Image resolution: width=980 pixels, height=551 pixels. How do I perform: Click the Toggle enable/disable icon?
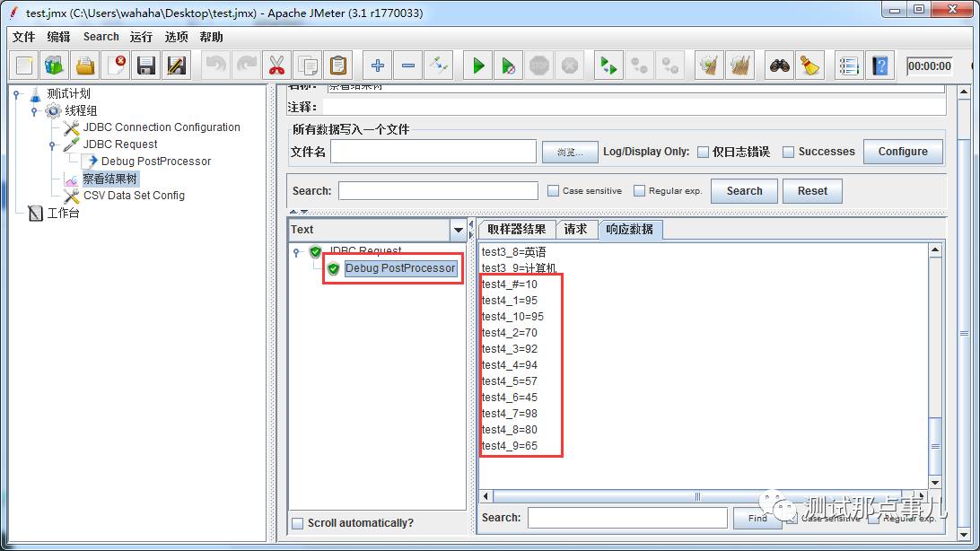(439, 65)
